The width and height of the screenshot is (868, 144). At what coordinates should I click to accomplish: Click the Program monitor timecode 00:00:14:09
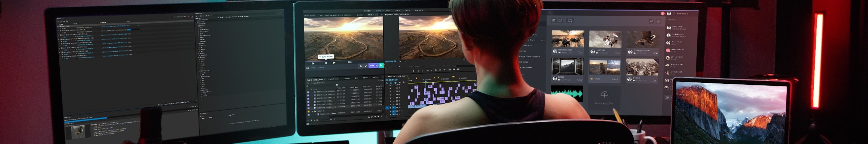tap(391, 62)
